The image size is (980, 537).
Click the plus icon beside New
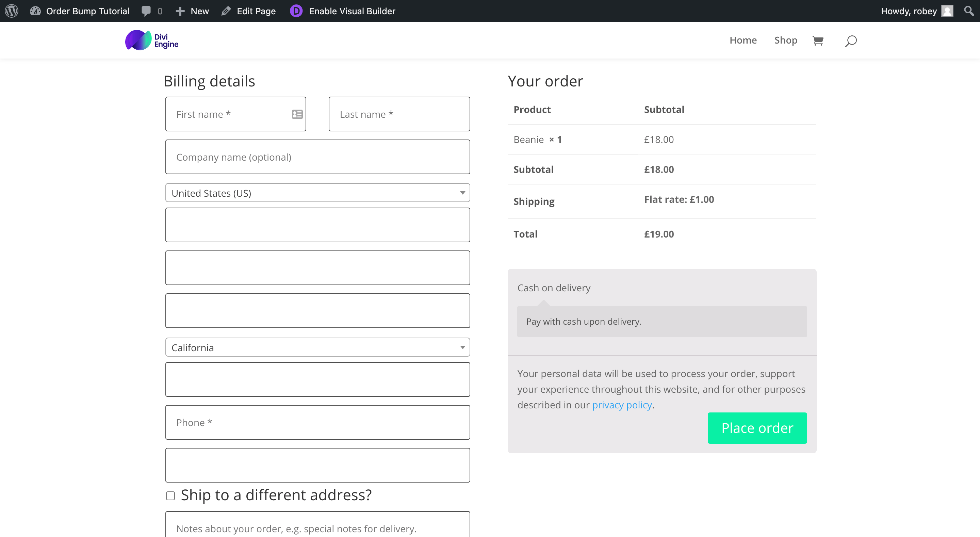[180, 11]
